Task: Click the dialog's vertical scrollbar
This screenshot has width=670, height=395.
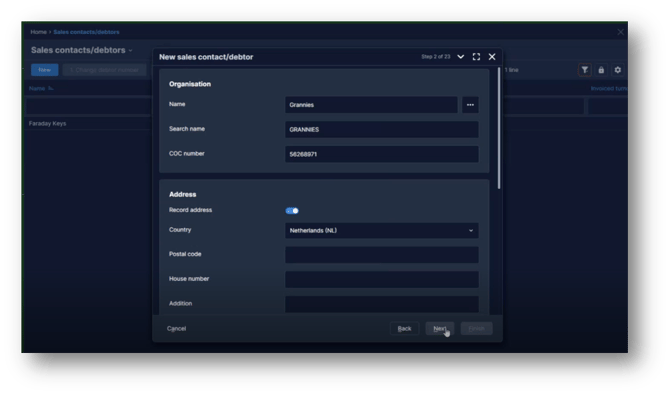Action: [x=499, y=128]
